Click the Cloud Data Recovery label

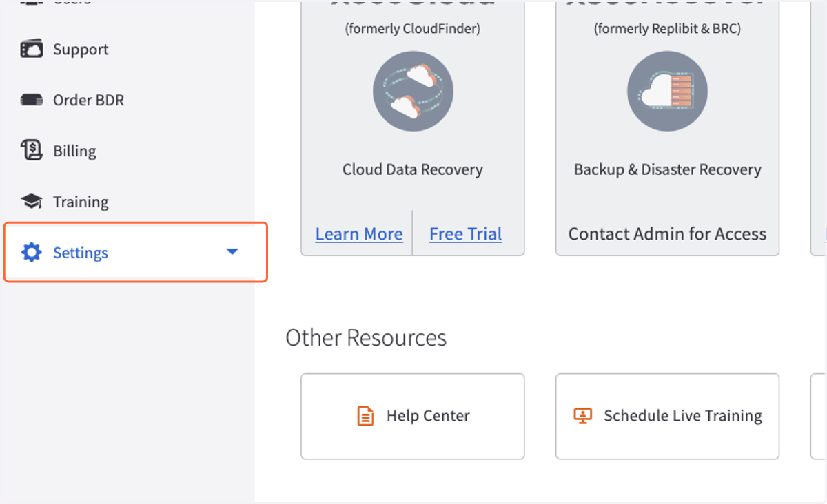tap(413, 169)
